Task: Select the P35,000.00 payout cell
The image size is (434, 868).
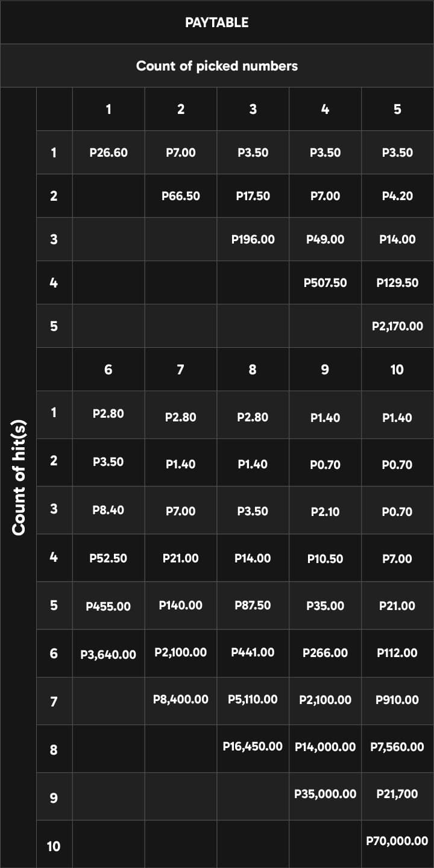Action: point(325,794)
